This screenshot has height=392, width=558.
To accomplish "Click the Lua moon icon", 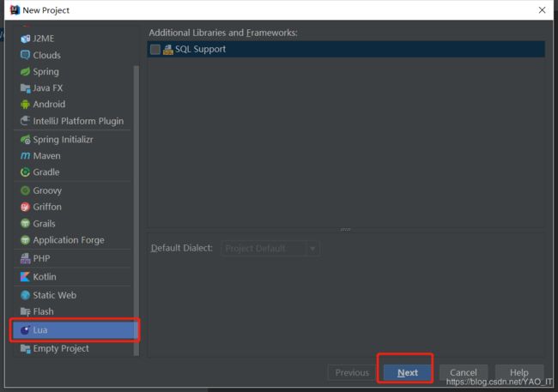I will click(25, 330).
